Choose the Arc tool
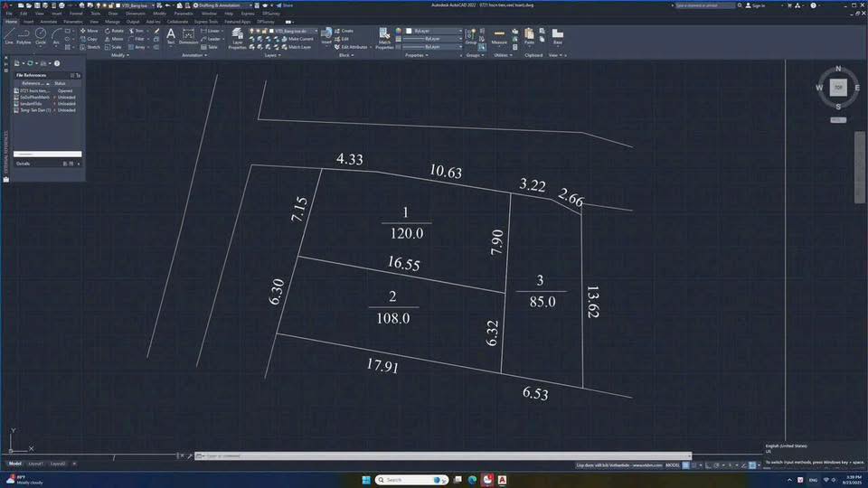The image size is (868, 488). pos(56,35)
